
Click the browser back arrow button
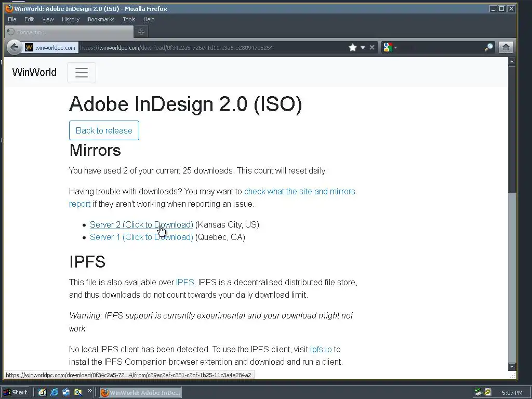[x=14, y=47]
